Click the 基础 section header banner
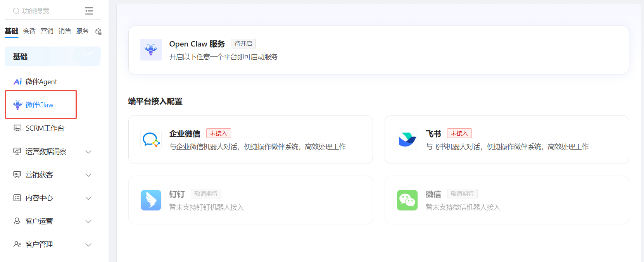 coord(53,56)
